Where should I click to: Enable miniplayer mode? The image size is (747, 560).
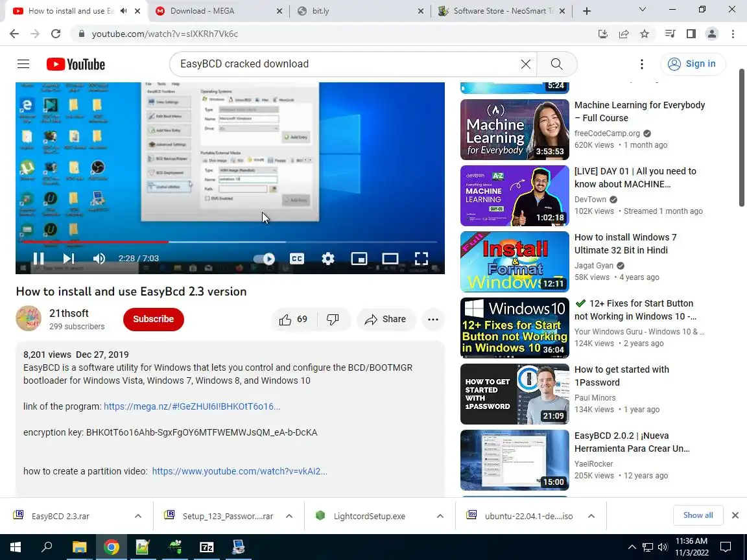pos(359,259)
